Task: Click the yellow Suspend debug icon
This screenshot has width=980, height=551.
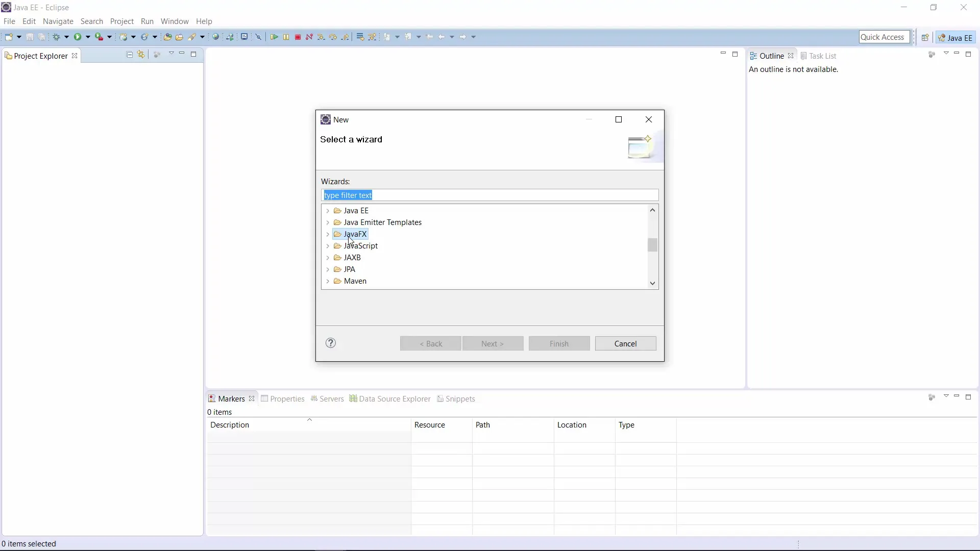Action: (286, 37)
